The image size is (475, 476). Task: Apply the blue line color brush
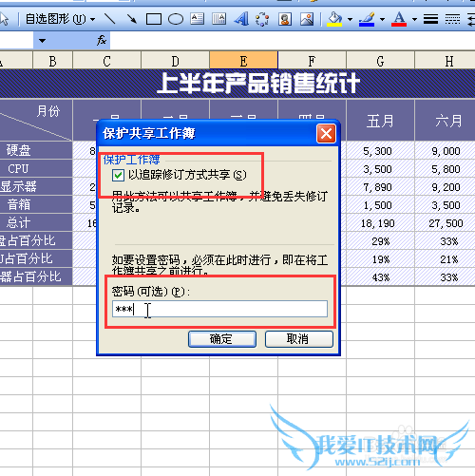point(367,19)
